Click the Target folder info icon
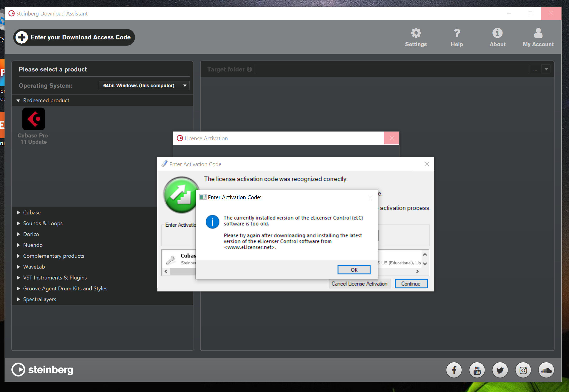This screenshot has width=569, height=392. pos(249,69)
